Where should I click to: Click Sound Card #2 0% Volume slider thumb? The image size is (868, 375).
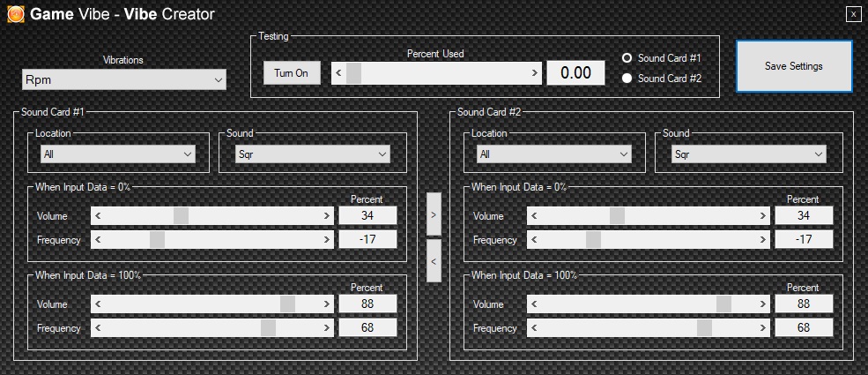[617, 216]
